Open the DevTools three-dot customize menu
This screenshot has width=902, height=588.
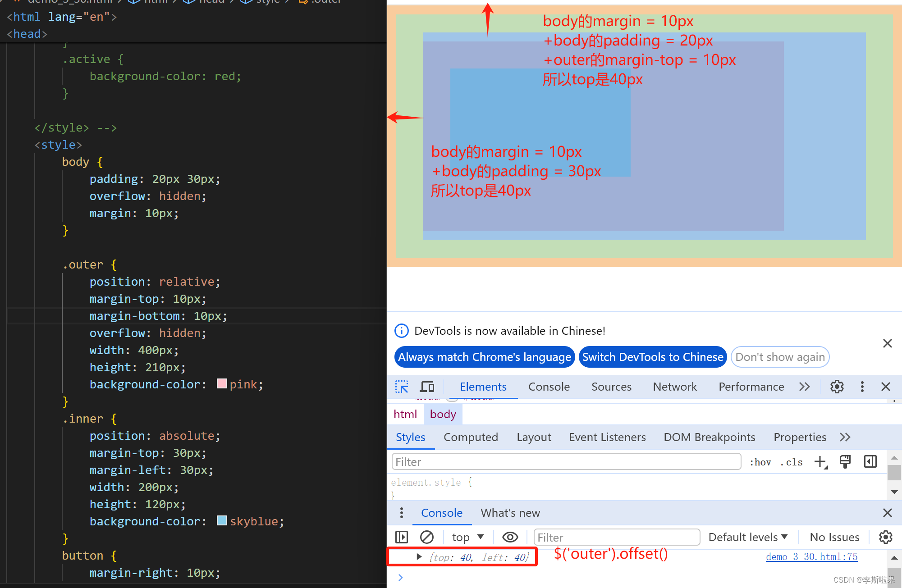coord(862,387)
